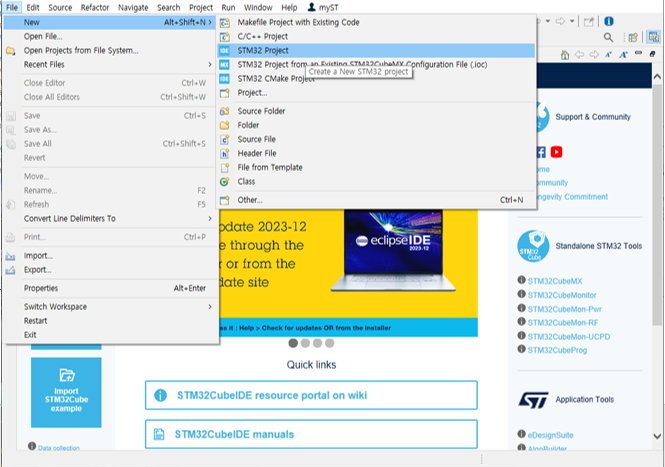Open the STM32CubeMon-RF link
Viewport: 665px width, 467px height.
(563, 322)
